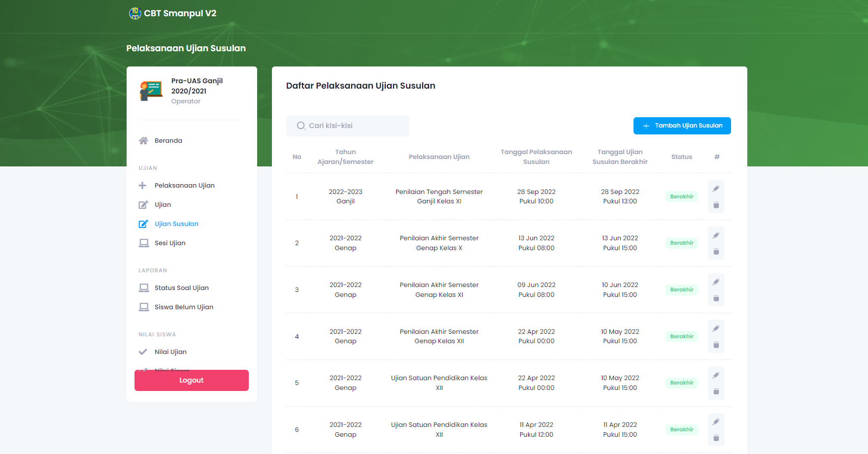Delete the 09 Jun 2022 Kelas XI entry
This screenshot has width=868, height=454.
click(716, 298)
